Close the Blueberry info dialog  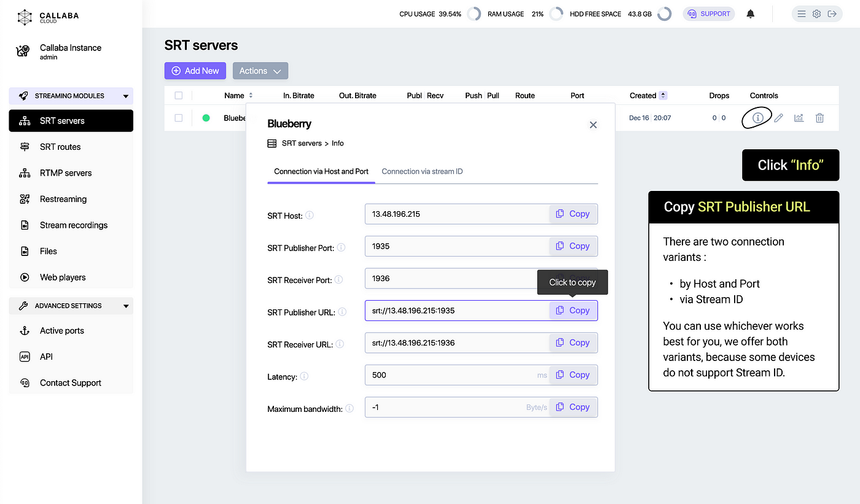point(593,125)
